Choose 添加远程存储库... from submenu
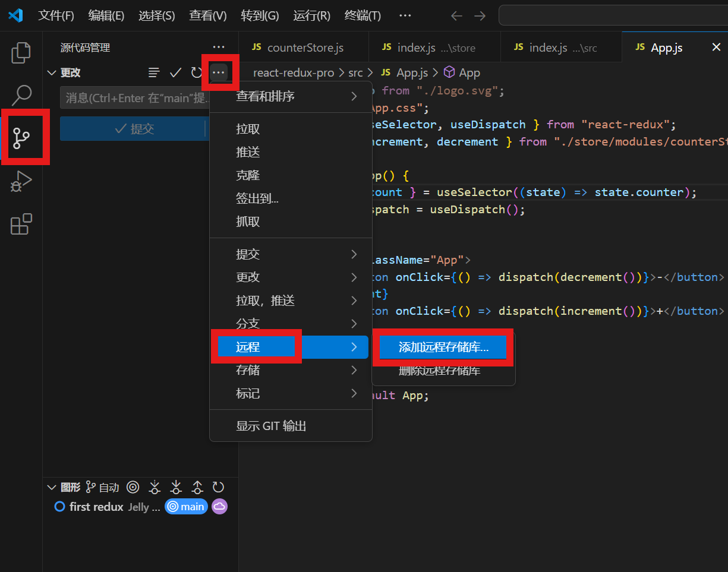 [x=443, y=347]
